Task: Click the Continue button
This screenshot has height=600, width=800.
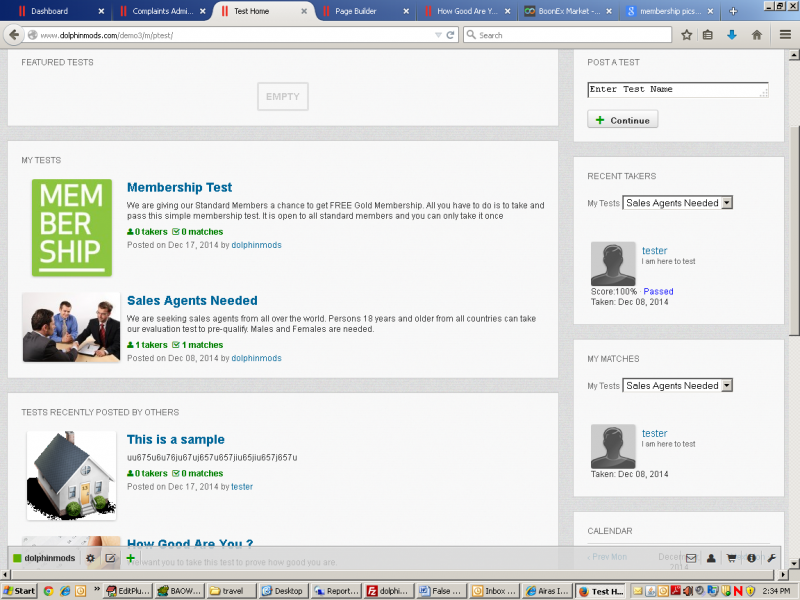Action: (x=622, y=120)
